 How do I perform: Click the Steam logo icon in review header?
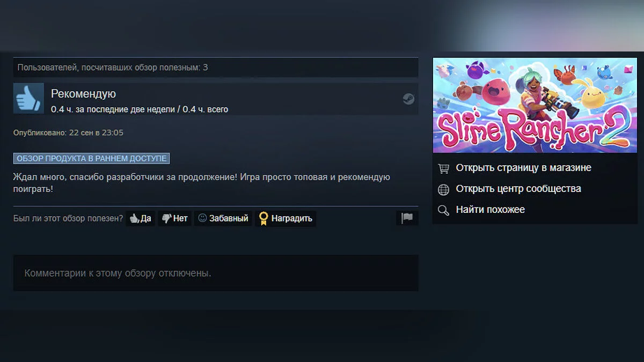coord(408,99)
